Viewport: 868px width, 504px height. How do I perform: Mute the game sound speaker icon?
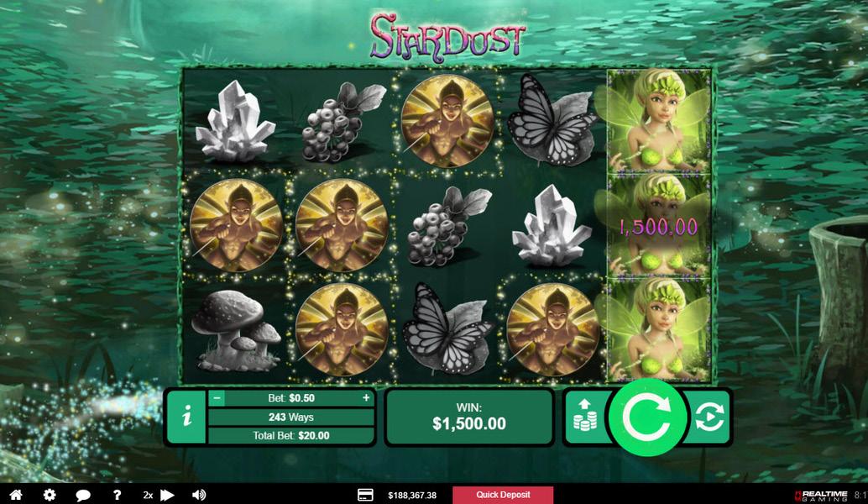click(x=199, y=495)
